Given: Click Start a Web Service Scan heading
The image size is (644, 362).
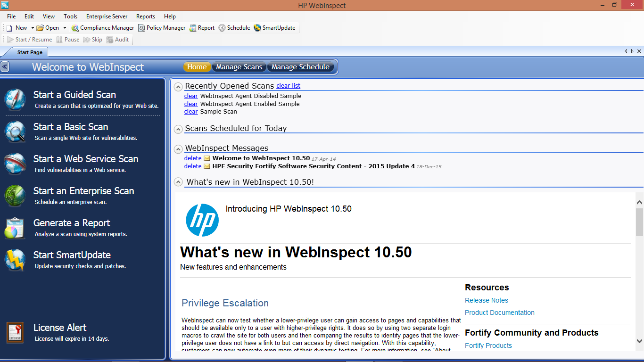Looking at the screenshot, I should pos(86,159).
